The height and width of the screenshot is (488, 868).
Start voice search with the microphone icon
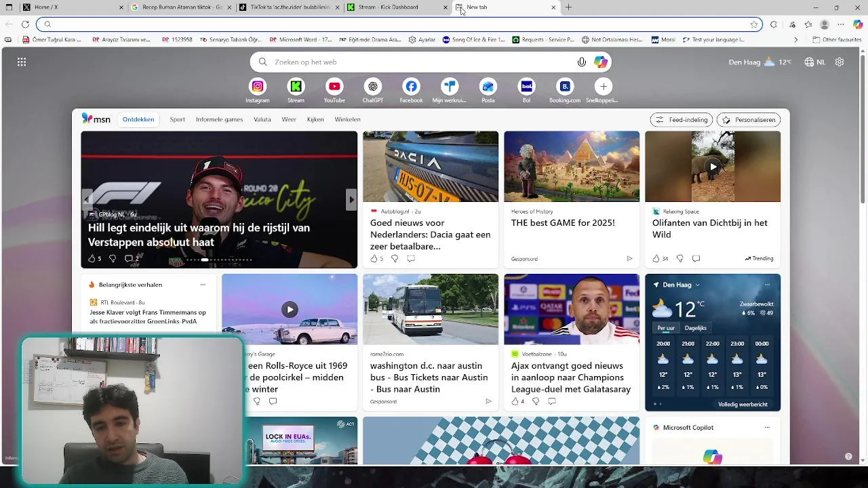pos(581,62)
